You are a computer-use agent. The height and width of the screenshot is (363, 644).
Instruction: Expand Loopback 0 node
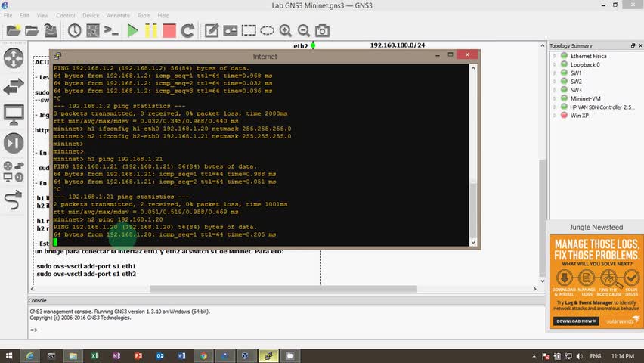[x=555, y=64]
